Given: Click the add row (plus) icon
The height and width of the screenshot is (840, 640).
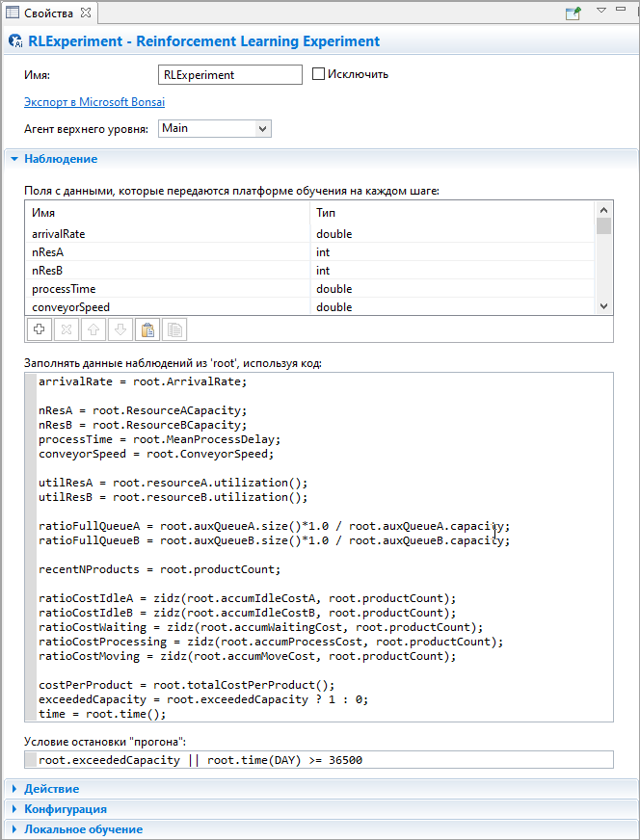Looking at the screenshot, I should pos(40,329).
